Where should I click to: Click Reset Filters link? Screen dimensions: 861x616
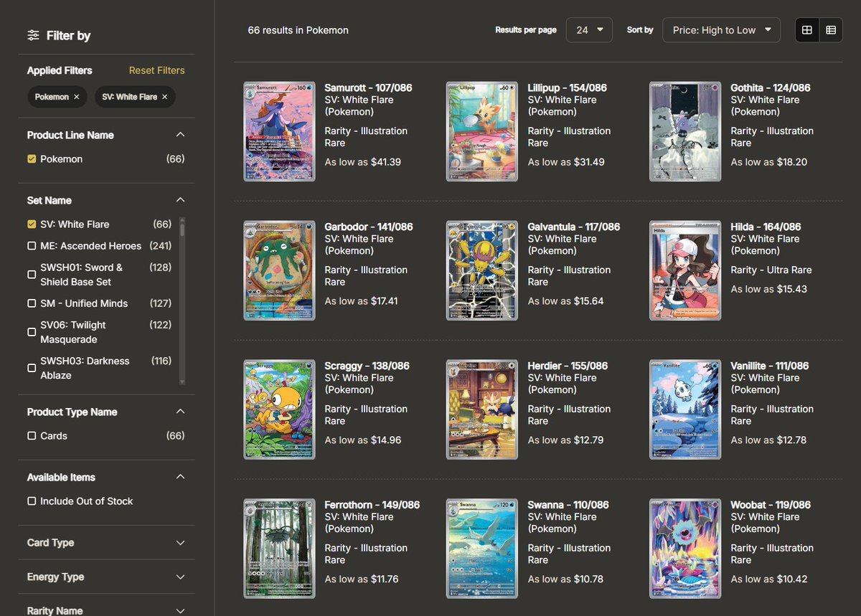[x=156, y=70]
